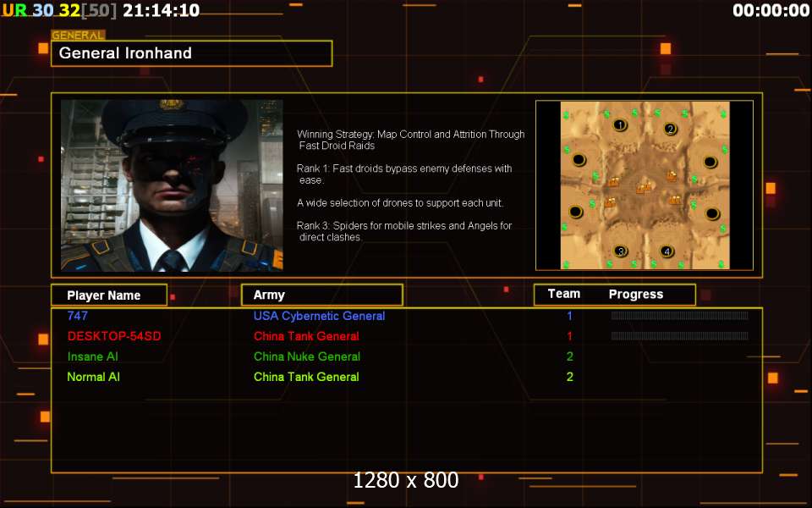Click team number 2 for Insane AI
812x508 pixels.
tap(569, 356)
